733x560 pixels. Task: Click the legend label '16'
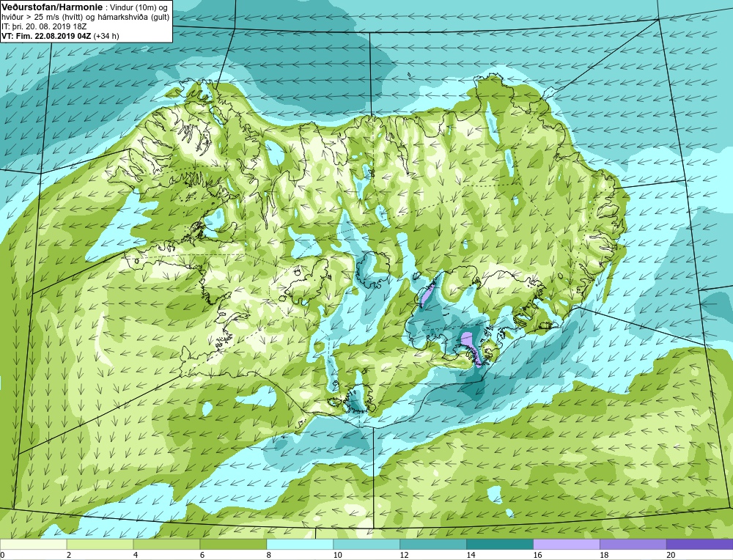[537, 555]
